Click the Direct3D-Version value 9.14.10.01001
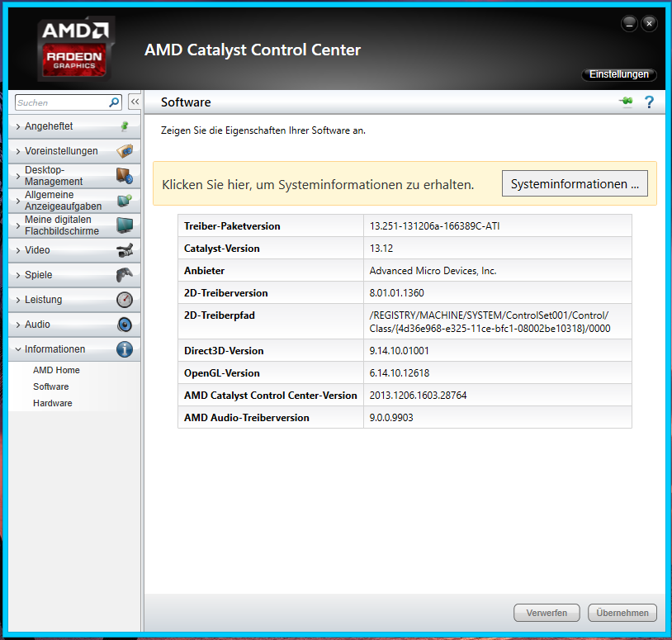Screen dimensions: 672x640 click(x=399, y=351)
